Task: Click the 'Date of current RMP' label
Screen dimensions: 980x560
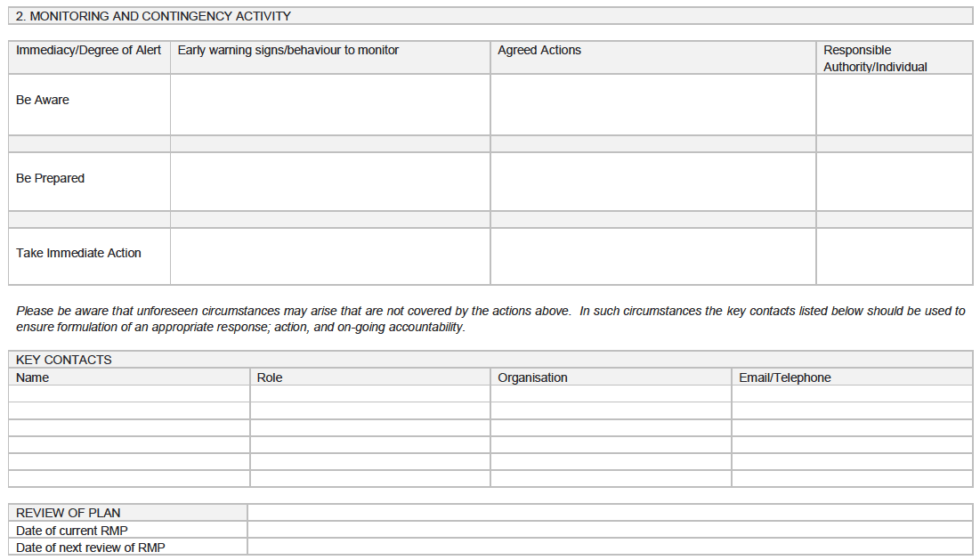Action: pyautogui.click(x=72, y=531)
